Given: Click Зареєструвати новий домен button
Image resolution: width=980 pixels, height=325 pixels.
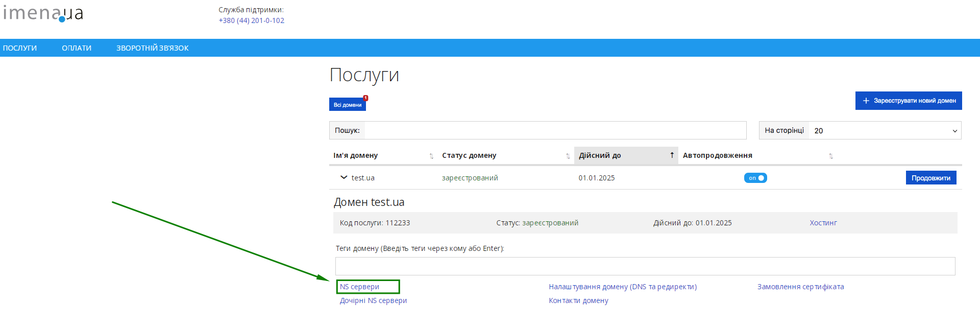Looking at the screenshot, I should click(x=909, y=101).
